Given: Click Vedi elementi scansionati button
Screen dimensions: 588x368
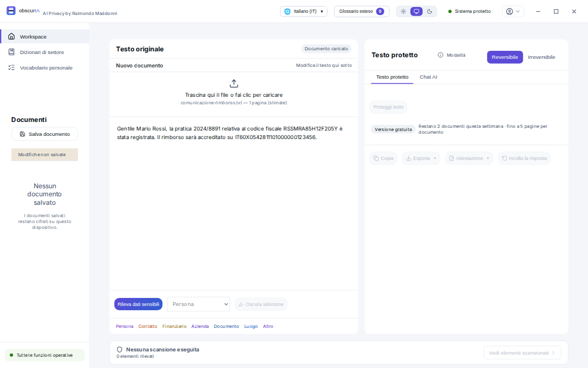Looking at the screenshot, I should pos(522,352).
